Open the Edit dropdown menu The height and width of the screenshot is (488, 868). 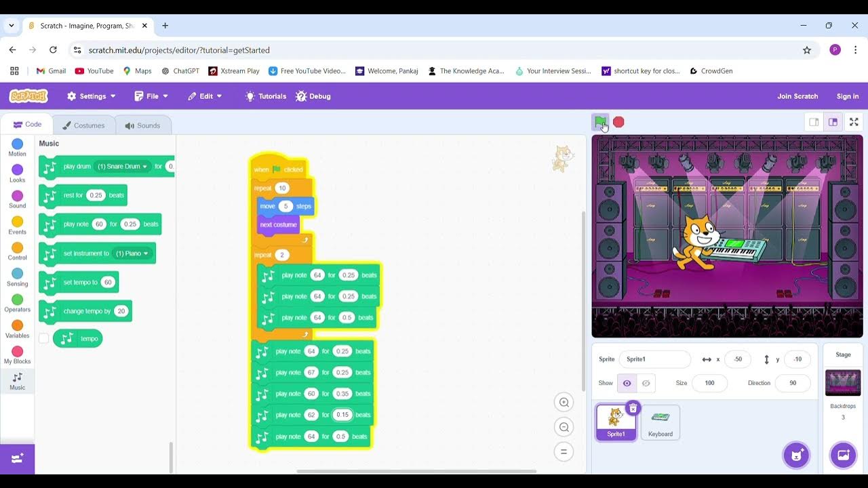pyautogui.click(x=205, y=96)
